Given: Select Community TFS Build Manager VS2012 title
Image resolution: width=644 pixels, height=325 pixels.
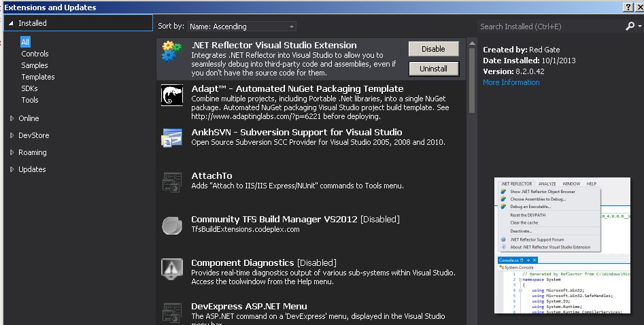Looking at the screenshot, I should [274, 220].
